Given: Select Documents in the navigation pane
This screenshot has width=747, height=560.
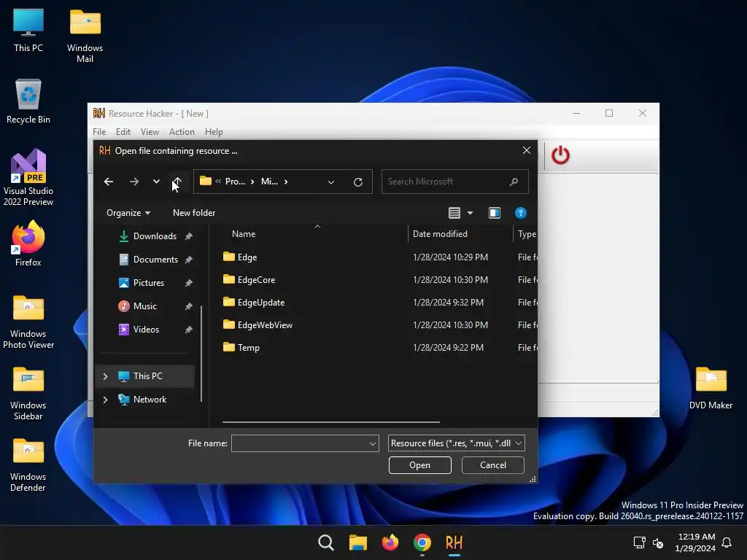Looking at the screenshot, I should click(155, 260).
